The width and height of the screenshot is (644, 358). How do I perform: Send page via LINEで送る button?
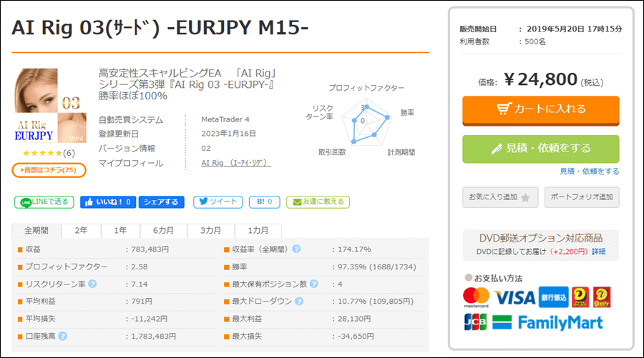coord(44,202)
